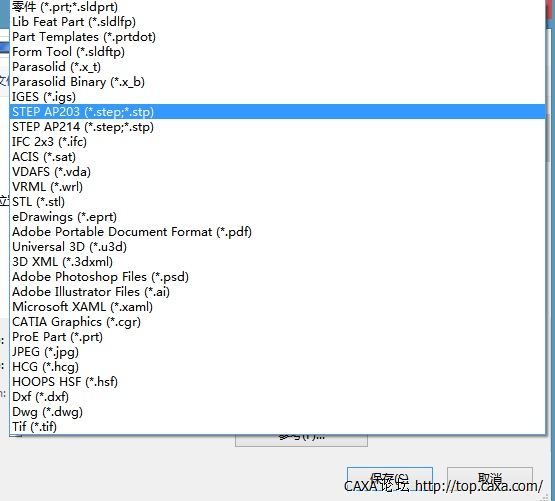Select IGES (*.igs) from list
555x501 pixels.
278,97
